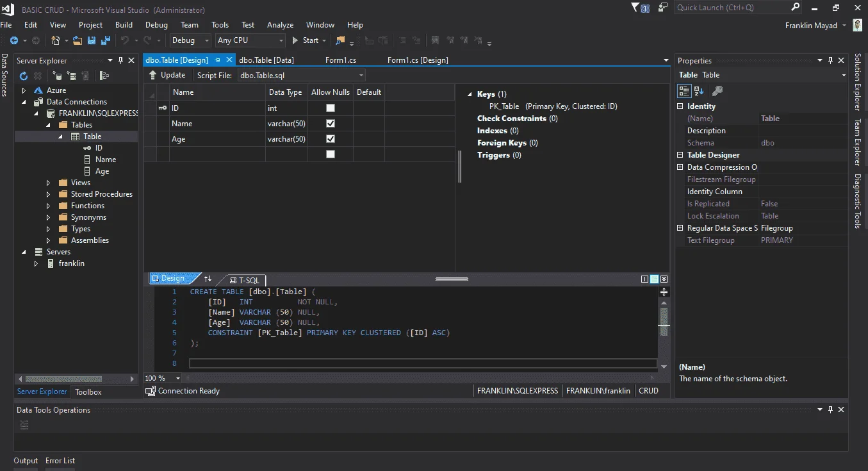Open the Toolbox tab

88,392
